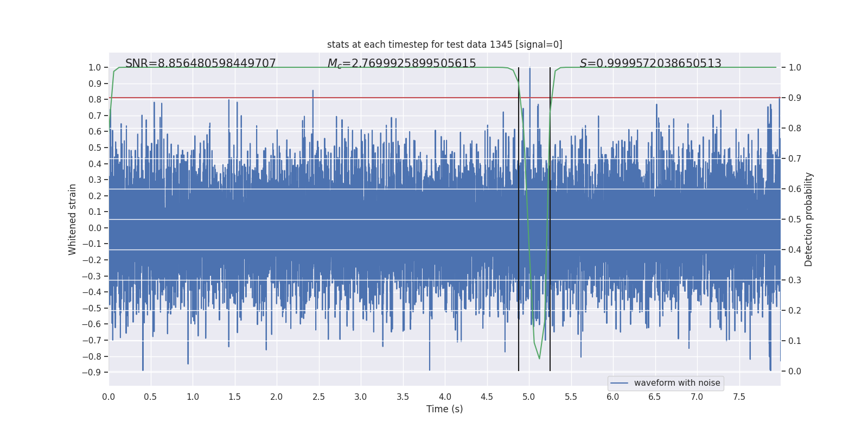Click the S=0.9999 score annotation
868x434 pixels.
point(650,63)
